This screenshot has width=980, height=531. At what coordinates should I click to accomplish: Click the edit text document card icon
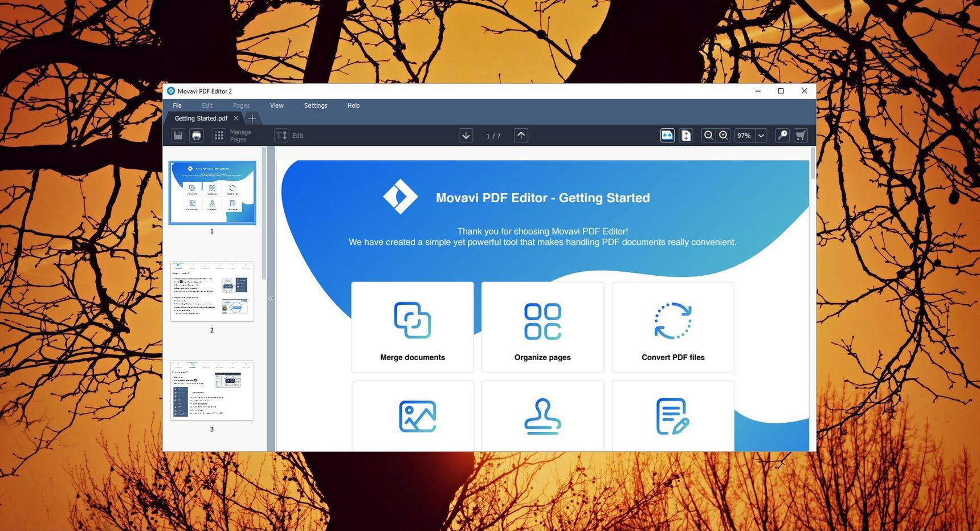pos(673,416)
